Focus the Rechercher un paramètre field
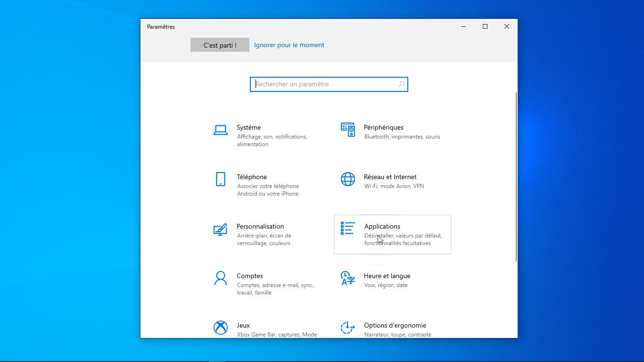 [329, 84]
